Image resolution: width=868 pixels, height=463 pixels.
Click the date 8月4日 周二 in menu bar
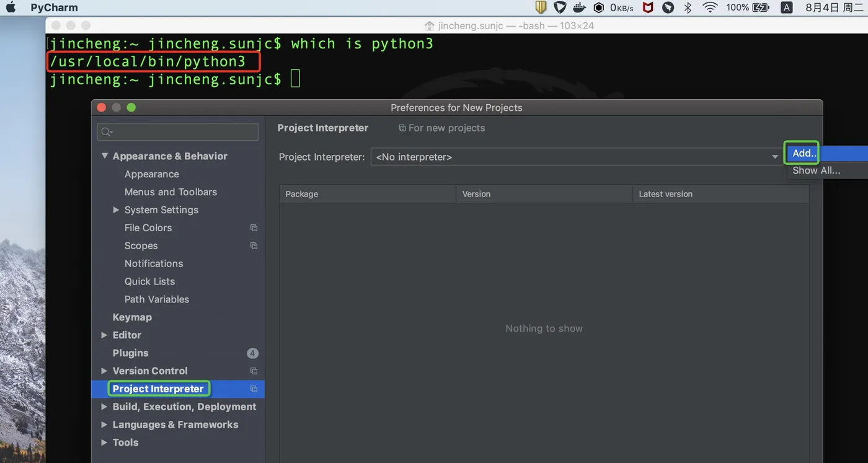coord(834,7)
